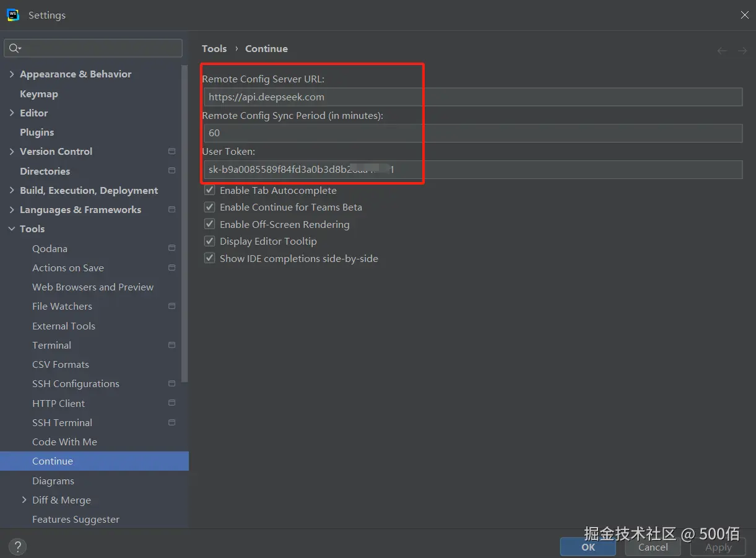This screenshot has width=756, height=558.
Task: Expand the Version Control section
Action: tap(12, 151)
